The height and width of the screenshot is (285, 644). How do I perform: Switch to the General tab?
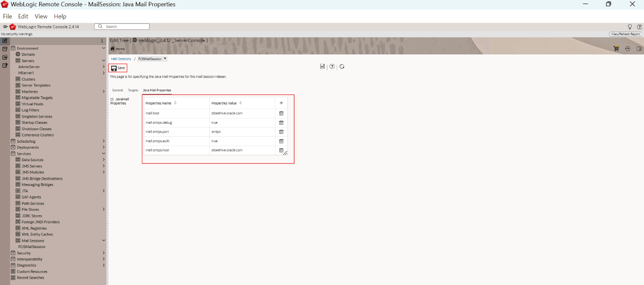[x=118, y=90]
